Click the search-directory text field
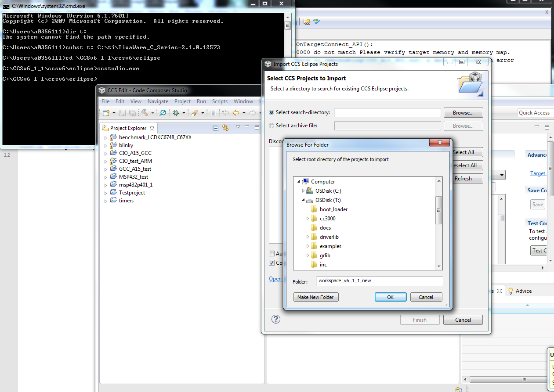The width and height of the screenshot is (554, 392). [x=387, y=113]
